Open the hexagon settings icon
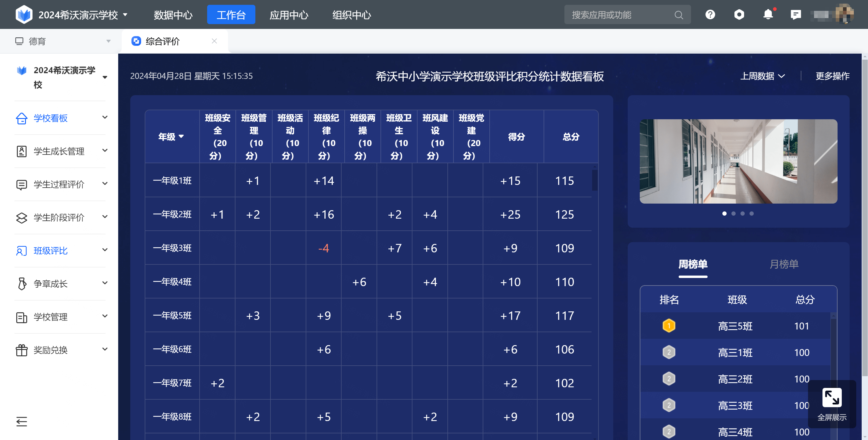Image resolution: width=868 pixels, height=440 pixels. pos(739,14)
